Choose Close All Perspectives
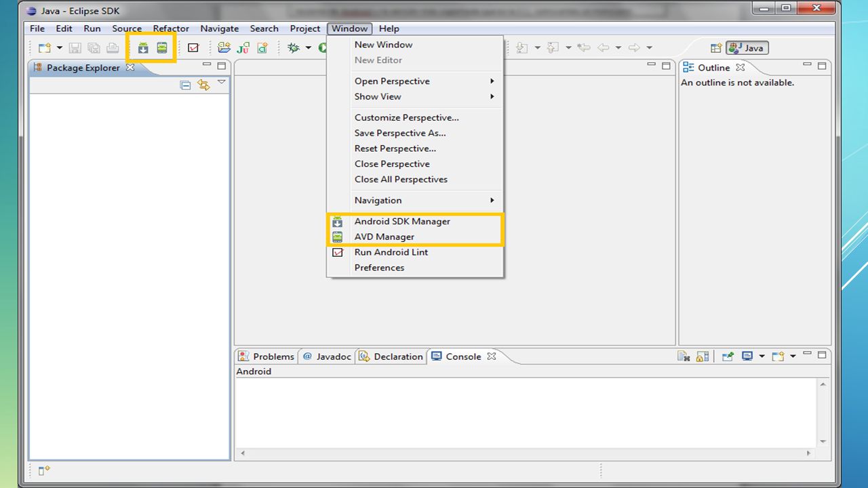The image size is (868, 488). pyautogui.click(x=415, y=179)
